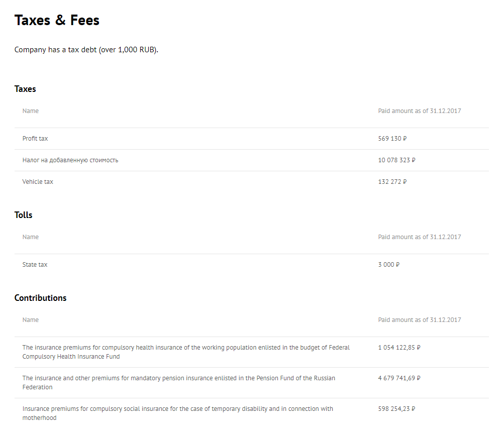Select the temporary disability and motherhood insurance row
Image resolution: width=504 pixels, height=436 pixels.
(252, 413)
